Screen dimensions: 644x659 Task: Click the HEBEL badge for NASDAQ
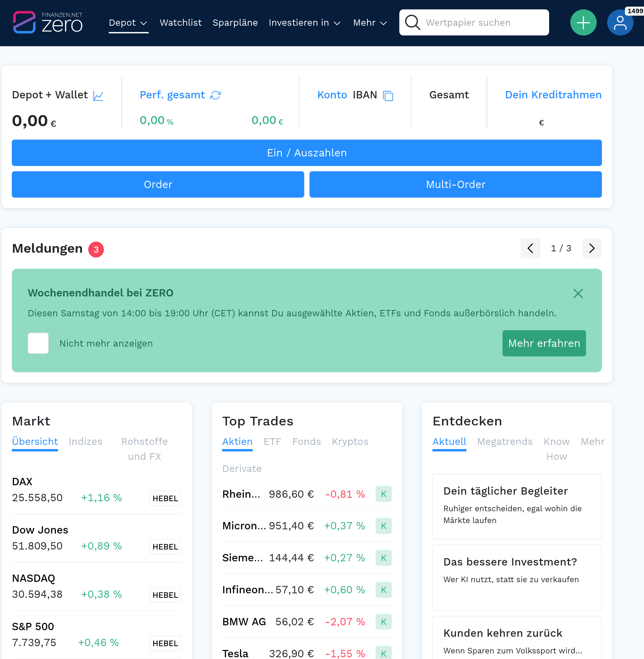165,595
